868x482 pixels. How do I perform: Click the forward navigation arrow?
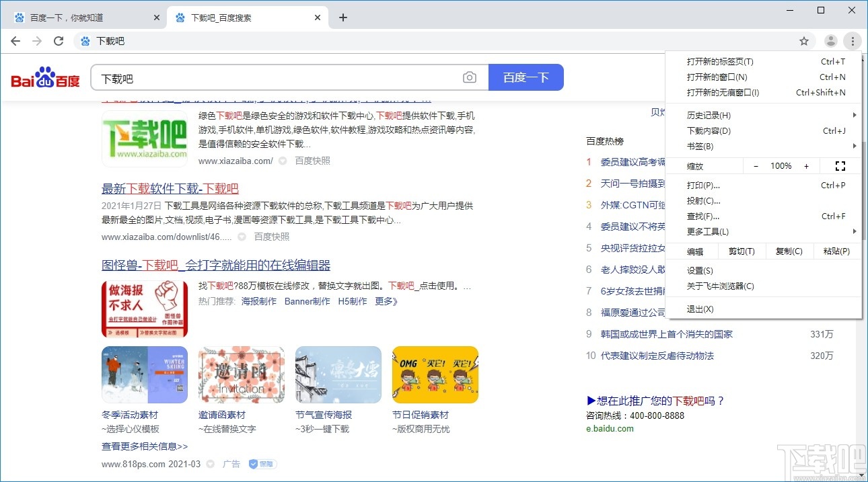pos(36,40)
